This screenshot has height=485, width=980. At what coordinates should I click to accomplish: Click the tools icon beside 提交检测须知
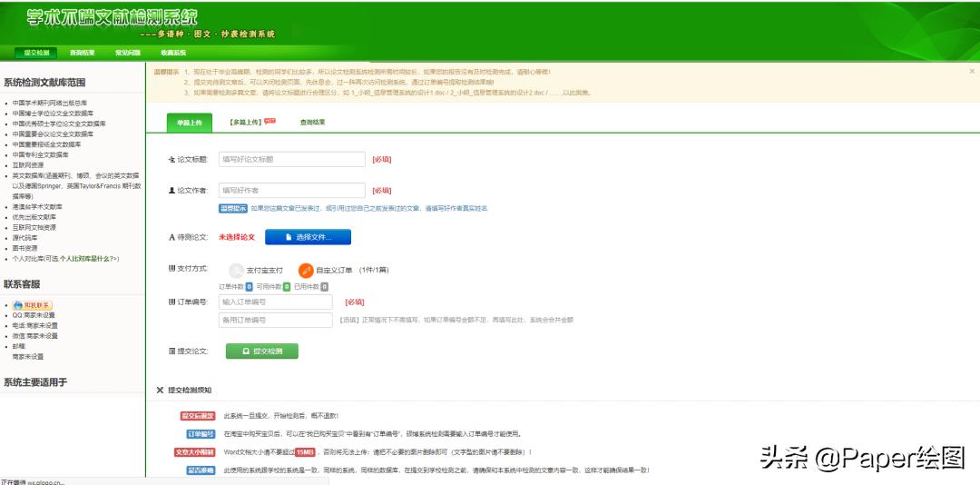pyautogui.click(x=160, y=390)
